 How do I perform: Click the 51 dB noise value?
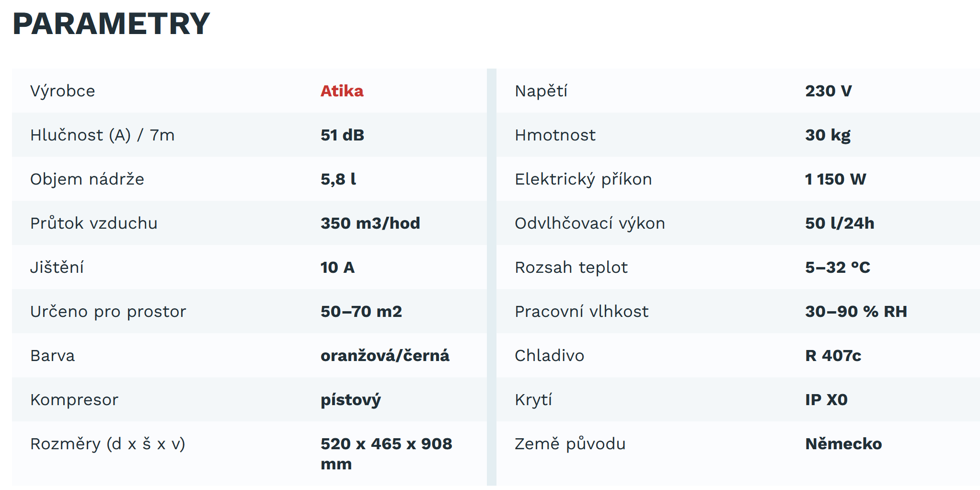point(342,135)
